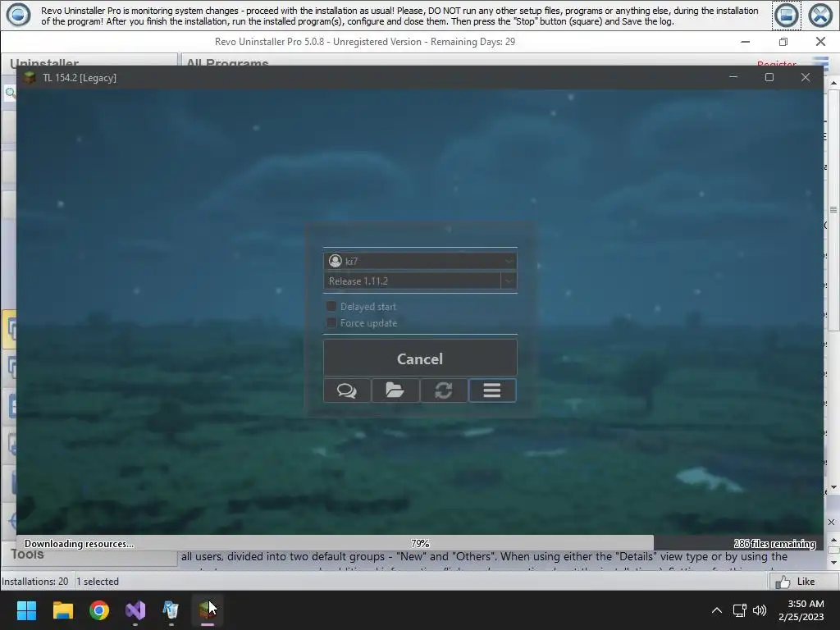Click the Register link in Revo Uninstaller

(x=776, y=64)
